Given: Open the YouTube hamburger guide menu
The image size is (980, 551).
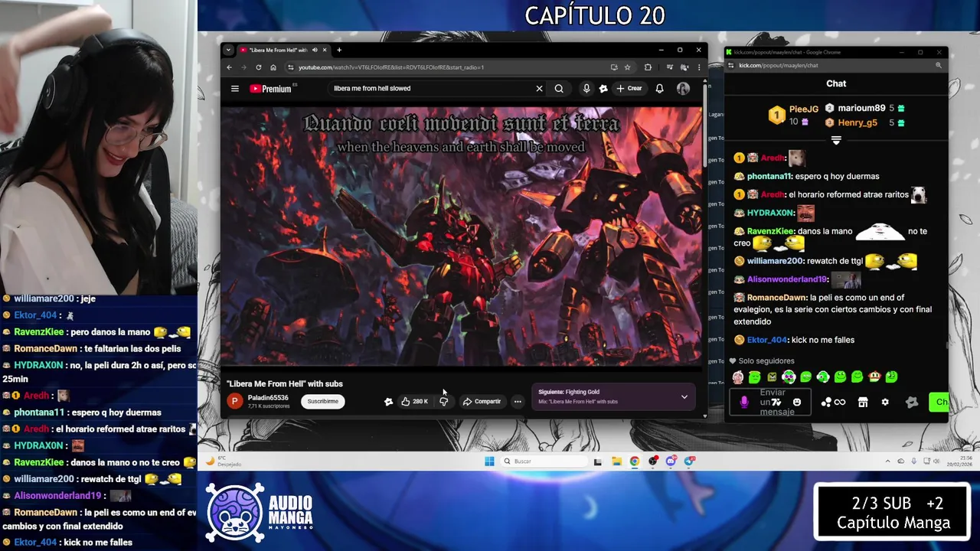Looking at the screenshot, I should [235, 89].
